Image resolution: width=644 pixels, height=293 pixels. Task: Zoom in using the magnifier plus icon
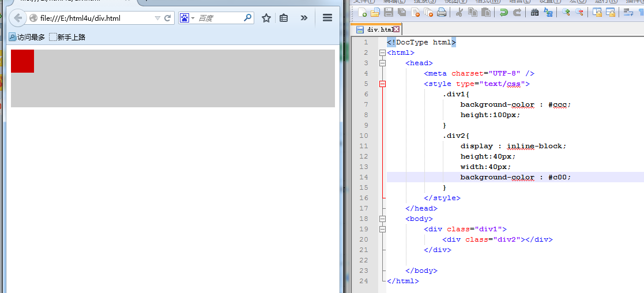[566, 12]
